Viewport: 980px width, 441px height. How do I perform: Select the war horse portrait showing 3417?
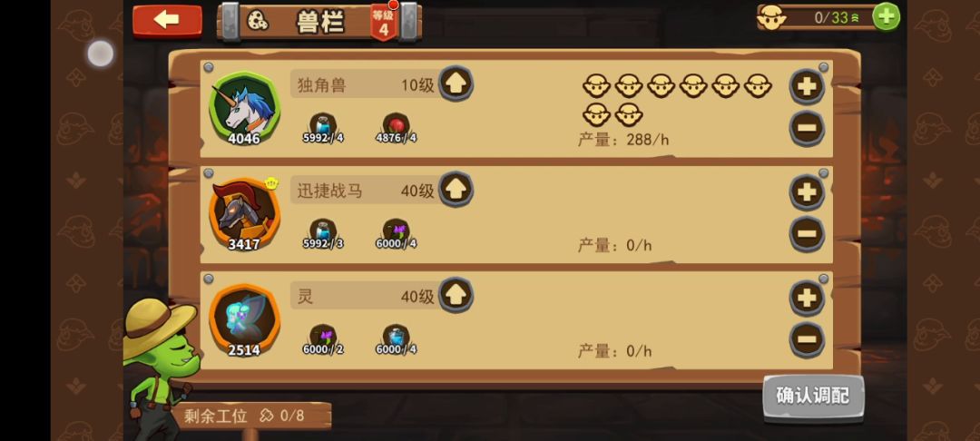click(244, 215)
